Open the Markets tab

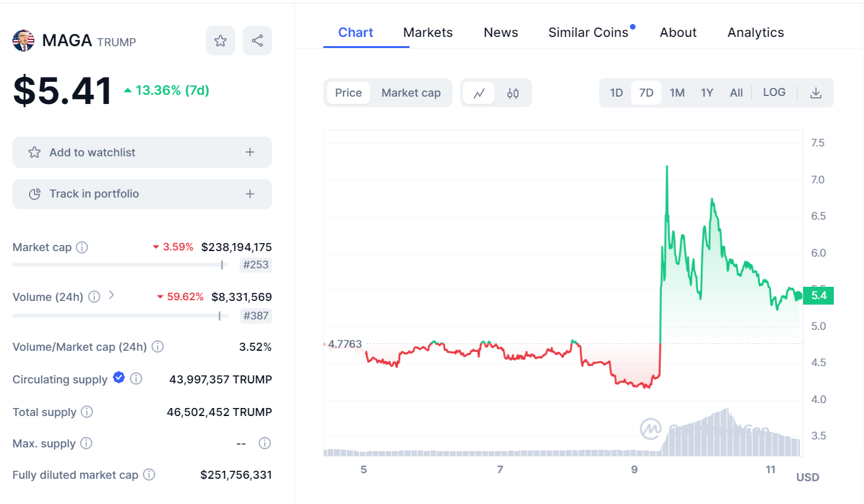click(x=427, y=33)
